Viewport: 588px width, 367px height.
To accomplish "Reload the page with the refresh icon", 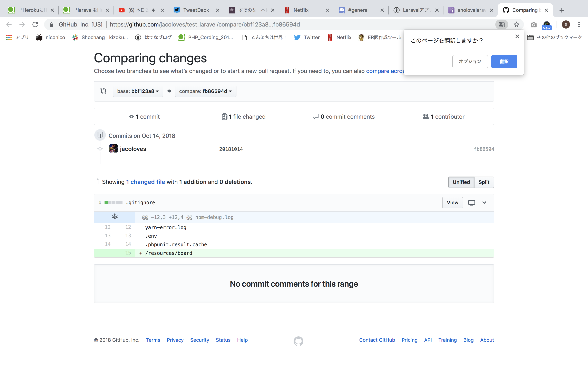I will 36,24.
